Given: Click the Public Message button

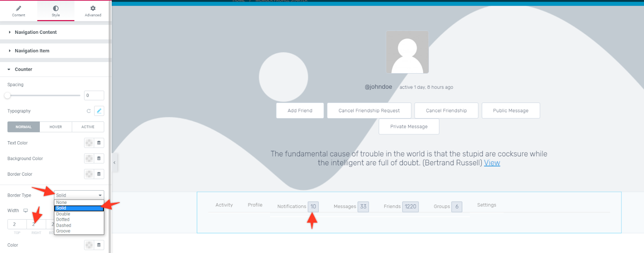Looking at the screenshot, I should point(511,111).
